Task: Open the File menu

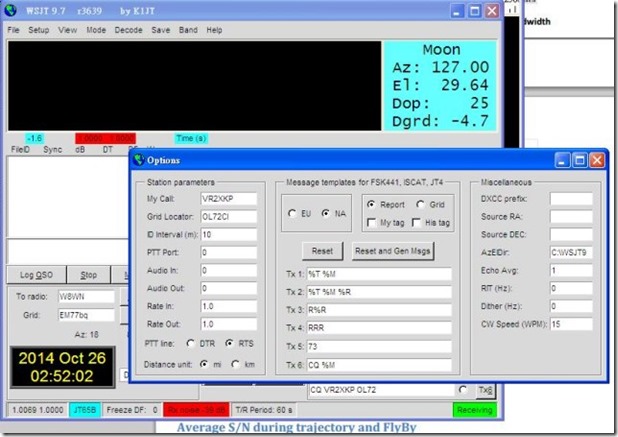Action: [13, 30]
